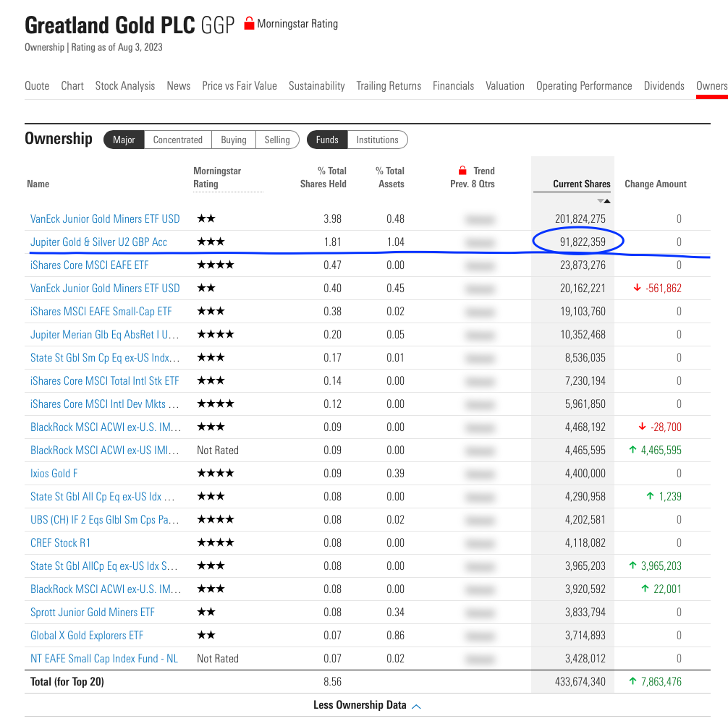Click the Total (for Top 20) label
The width and height of the screenshot is (728, 721).
[67, 681]
